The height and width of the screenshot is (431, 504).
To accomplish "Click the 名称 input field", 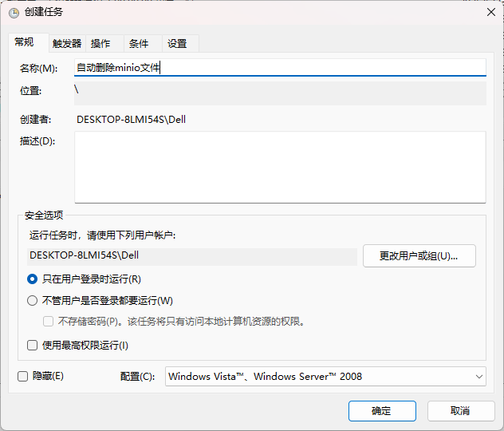I will coord(280,68).
